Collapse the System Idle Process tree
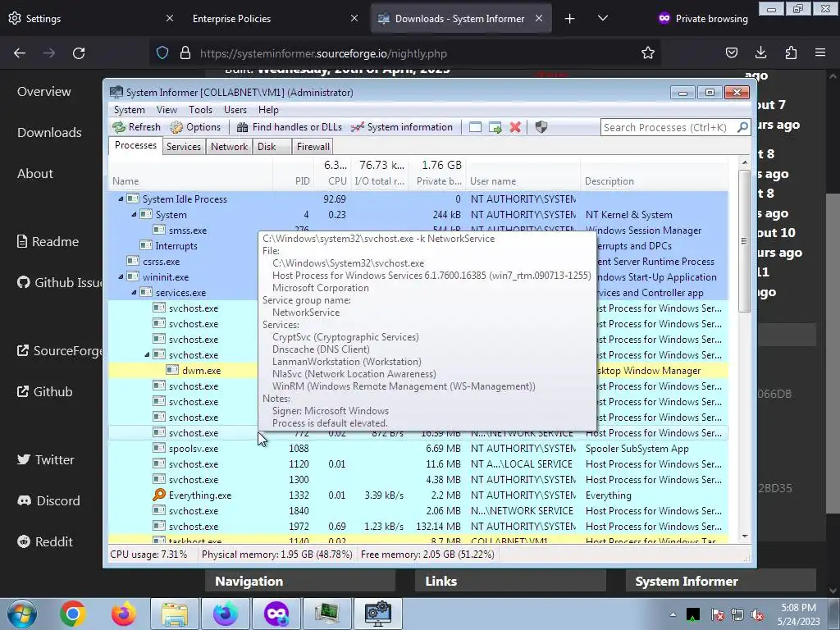Screen dimensions: 840x630 [x=121, y=199]
